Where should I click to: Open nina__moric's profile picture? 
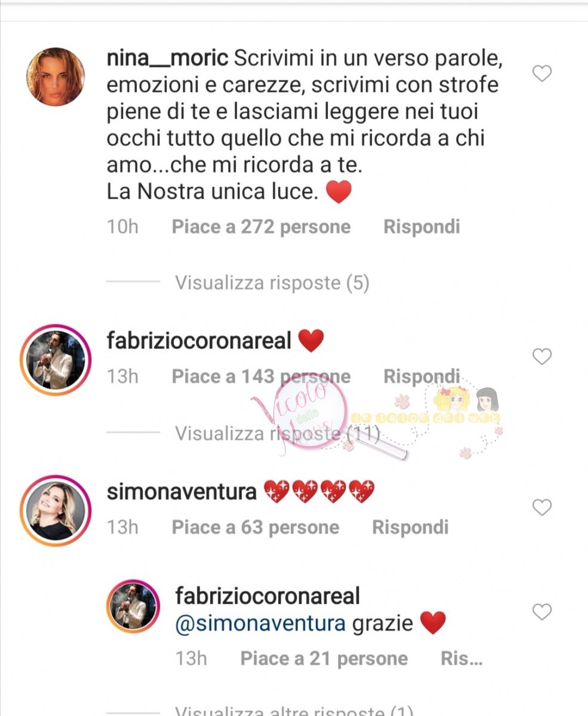pos(56,77)
